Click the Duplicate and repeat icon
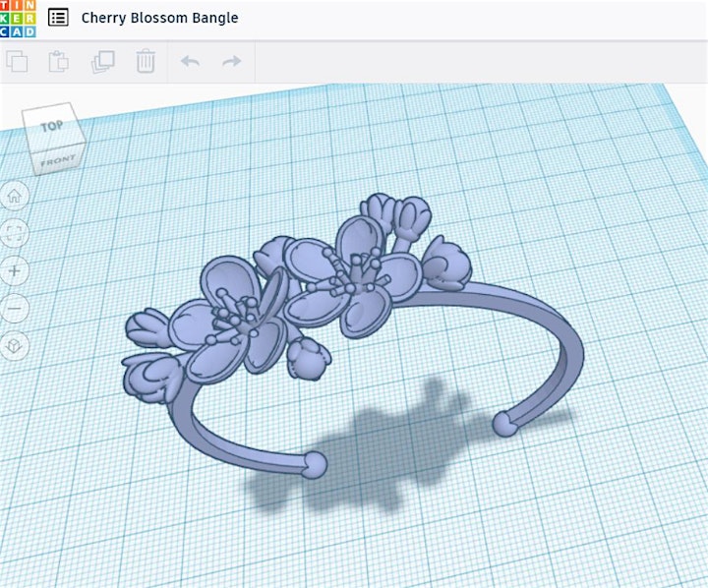This screenshot has height=588, width=708. coord(103,61)
